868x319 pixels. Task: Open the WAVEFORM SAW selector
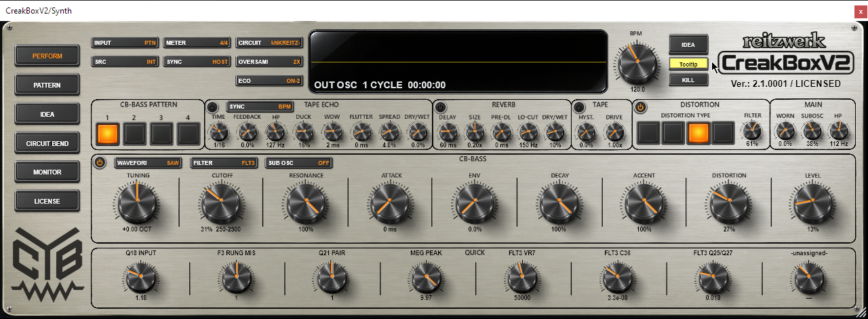coord(149,163)
